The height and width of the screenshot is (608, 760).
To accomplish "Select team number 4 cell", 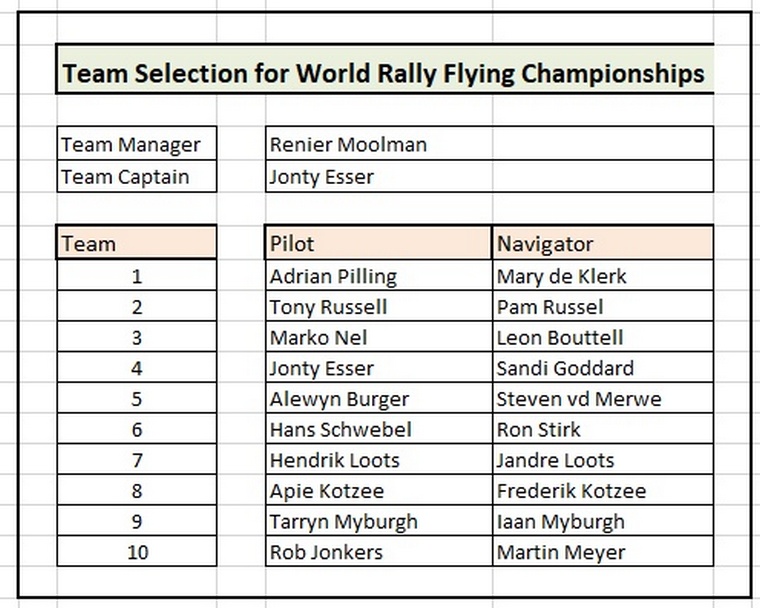I will point(137,367).
